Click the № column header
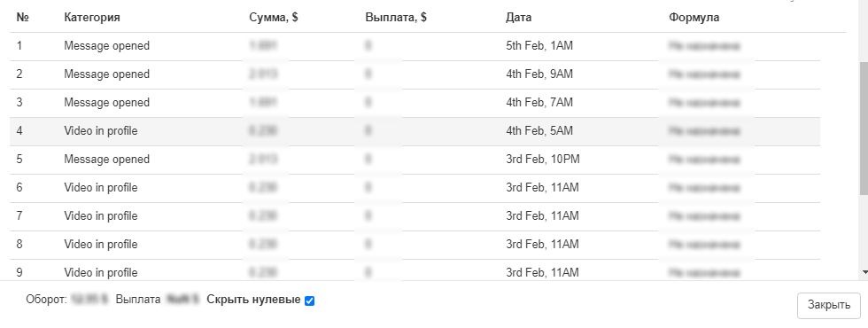Image resolution: width=868 pixels, height=328 pixels. (x=23, y=17)
